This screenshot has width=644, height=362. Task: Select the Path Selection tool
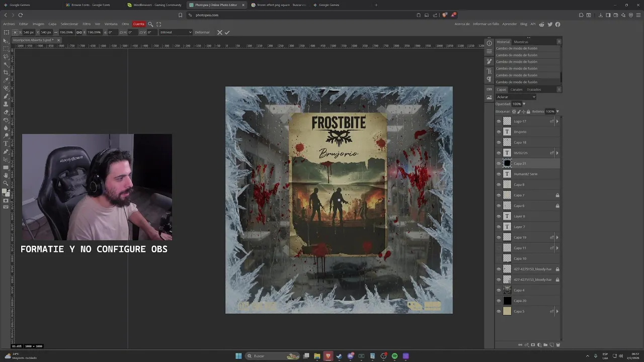pyautogui.click(x=6, y=159)
